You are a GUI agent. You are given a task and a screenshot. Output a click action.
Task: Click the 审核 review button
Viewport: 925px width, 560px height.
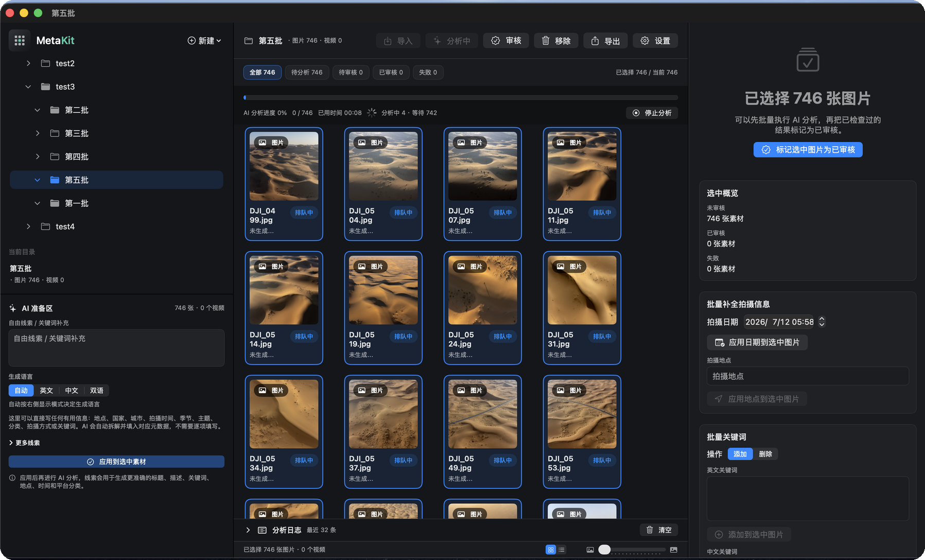tap(506, 41)
